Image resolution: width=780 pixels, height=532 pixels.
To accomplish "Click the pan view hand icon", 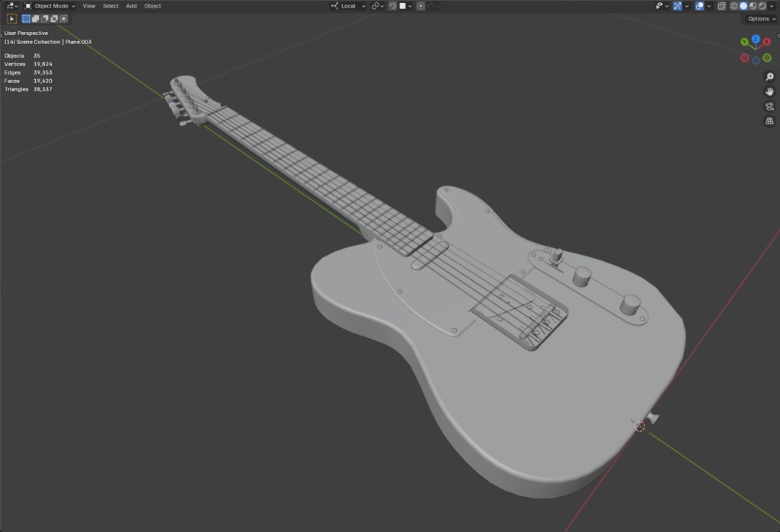I will [769, 91].
